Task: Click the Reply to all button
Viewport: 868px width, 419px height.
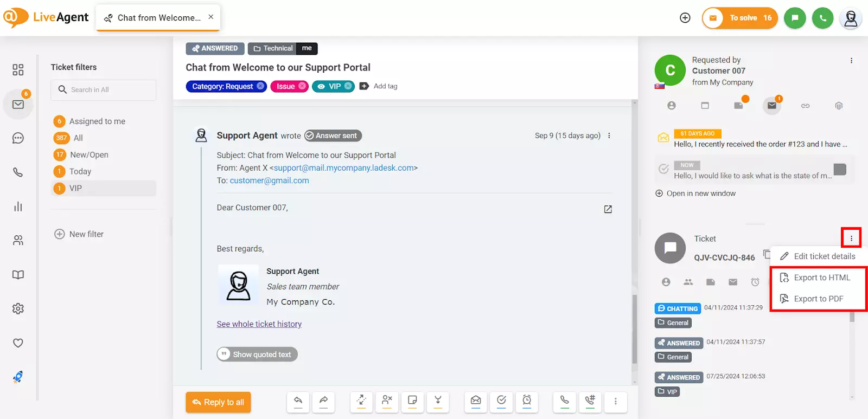Action: 218,402
